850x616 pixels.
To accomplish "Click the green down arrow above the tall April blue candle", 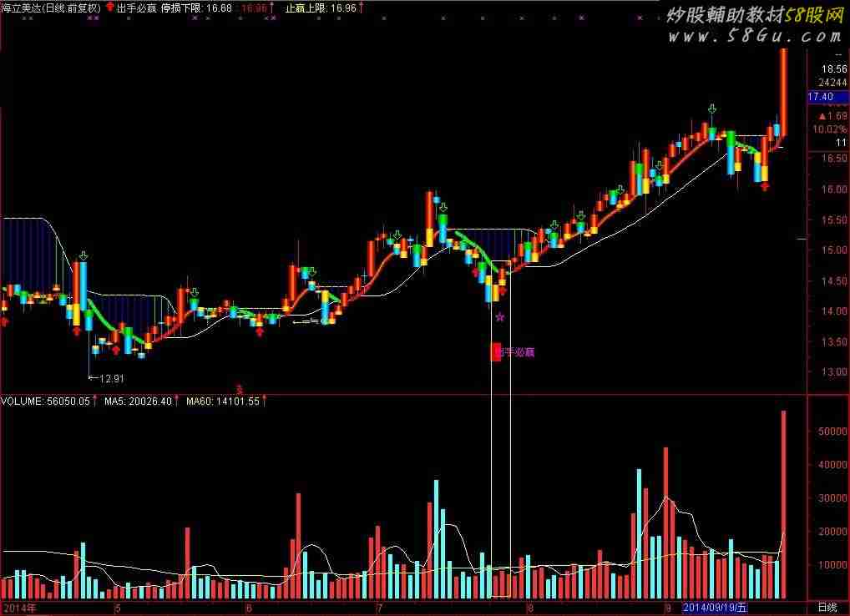I will tap(83, 255).
